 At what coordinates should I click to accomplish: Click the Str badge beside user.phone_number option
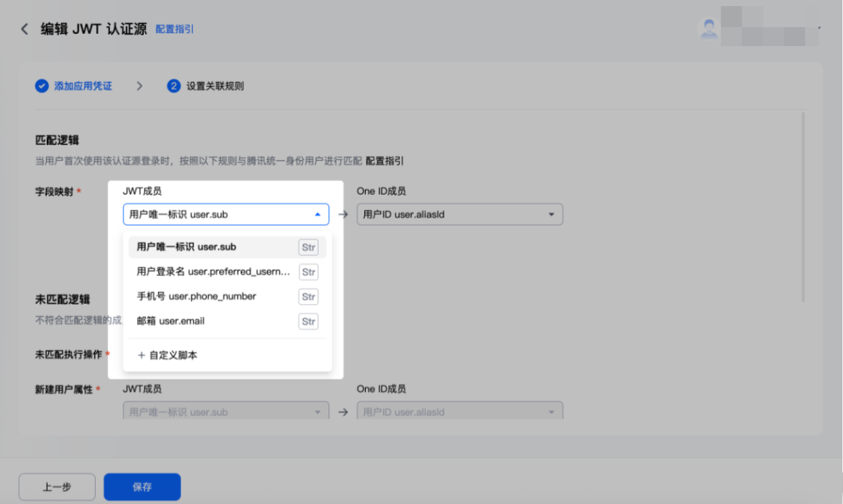click(x=309, y=296)
